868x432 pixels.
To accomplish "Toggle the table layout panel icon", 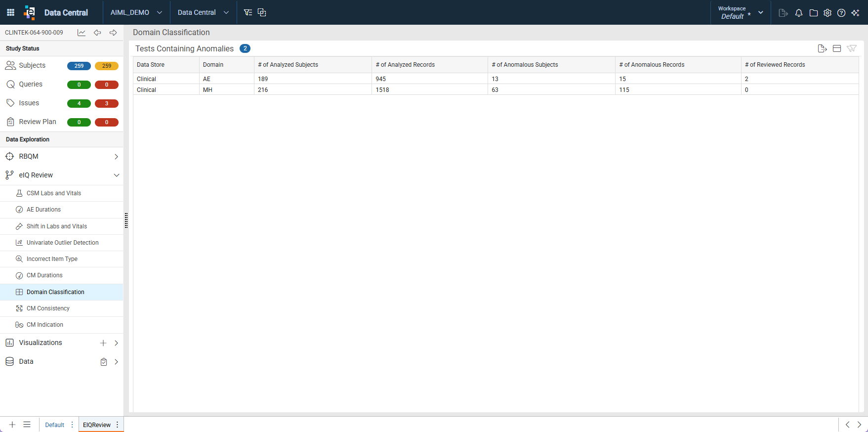I will click(837, 48).
